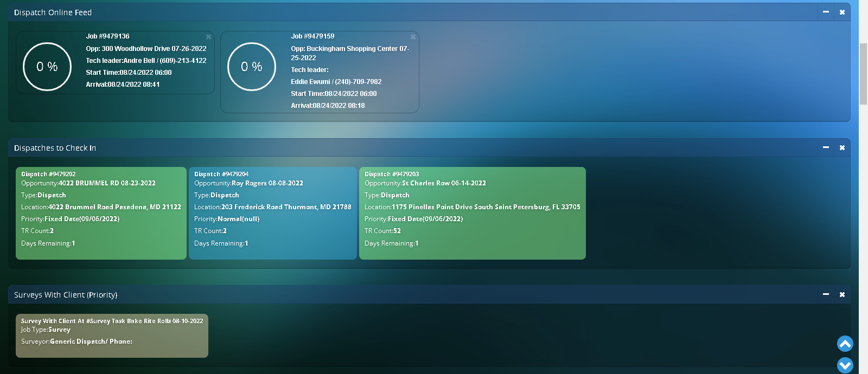868x374 pixels.
Task: Open the Bake Rite Rolls survey card
Action: click(112, 336)
